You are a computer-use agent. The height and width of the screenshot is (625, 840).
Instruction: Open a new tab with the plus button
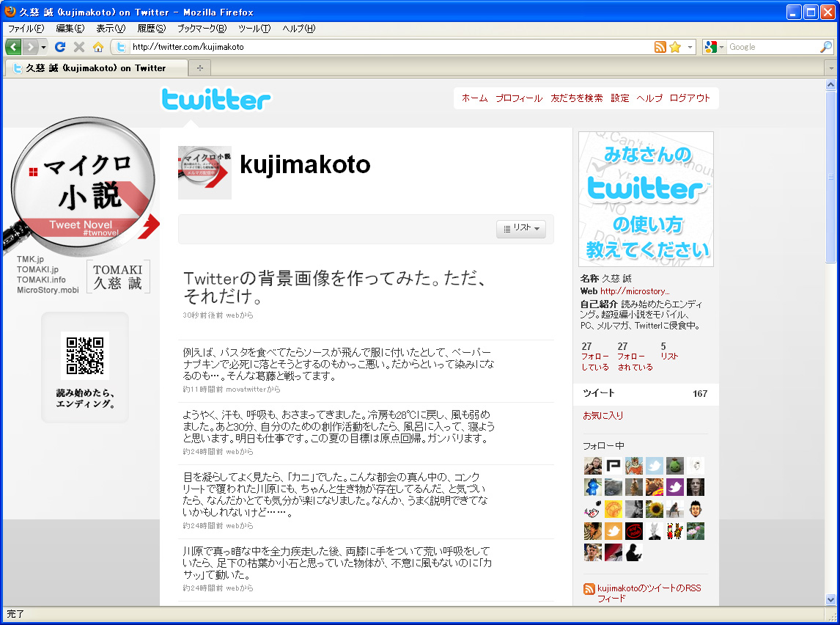click(x=200, y=68)
